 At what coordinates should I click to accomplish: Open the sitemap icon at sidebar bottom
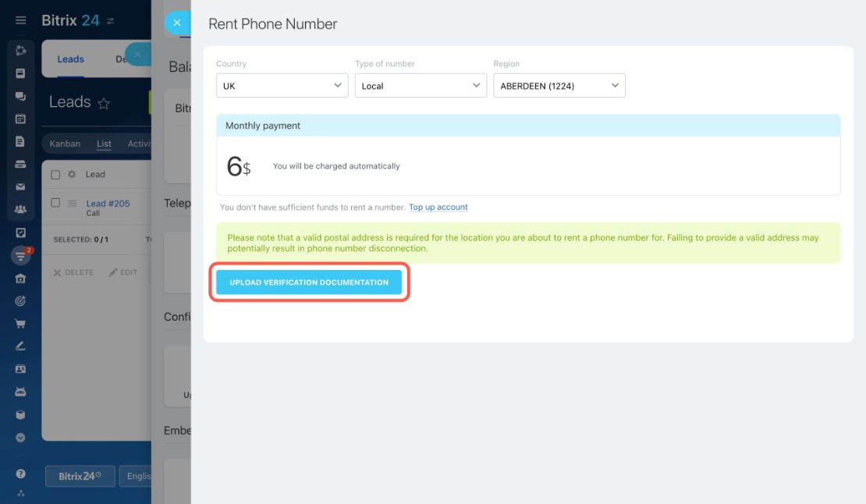tap(20, 493)
